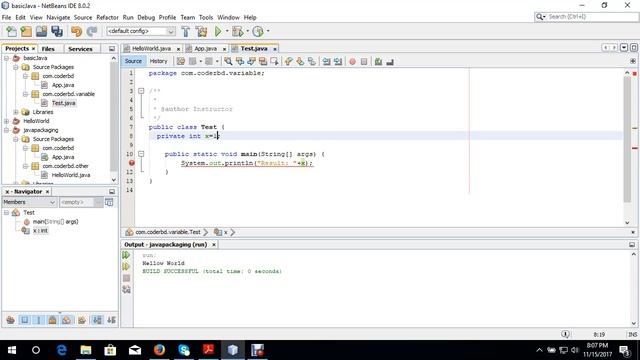Click Re-run green arrows icon in Output
Viewport: 640px width, 360px height.
tap(126, 255)
